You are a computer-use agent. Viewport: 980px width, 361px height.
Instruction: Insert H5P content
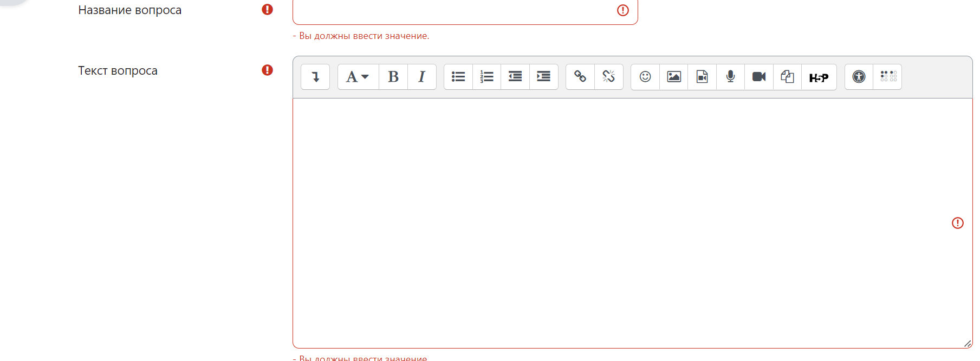point(819,77)
